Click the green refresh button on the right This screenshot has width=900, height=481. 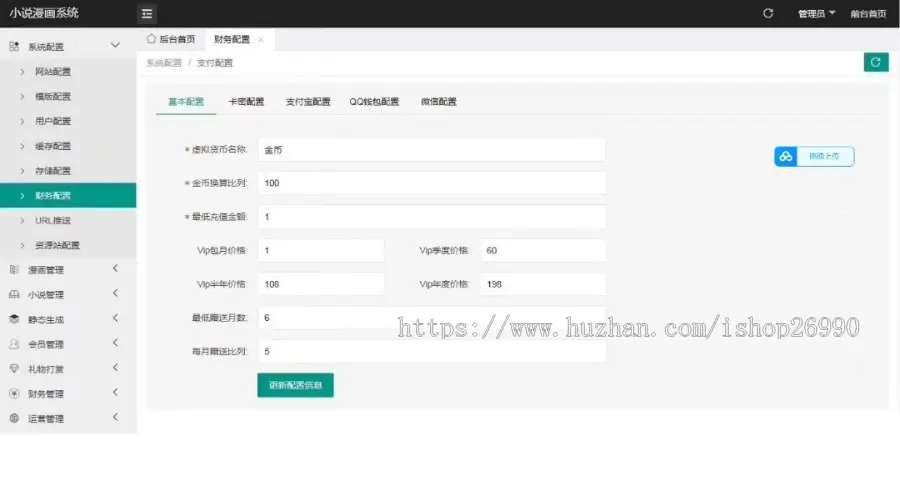pos(875,62)
